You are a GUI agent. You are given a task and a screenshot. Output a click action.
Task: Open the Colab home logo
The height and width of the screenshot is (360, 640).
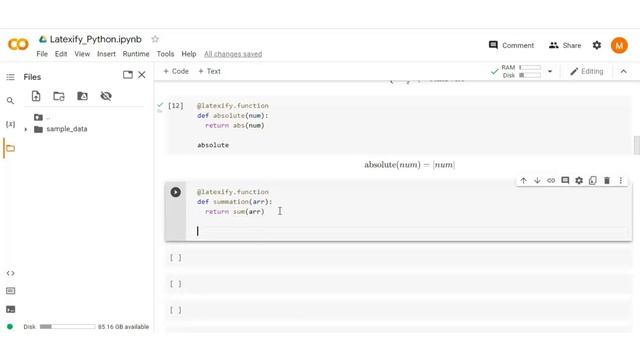(18, 44)
